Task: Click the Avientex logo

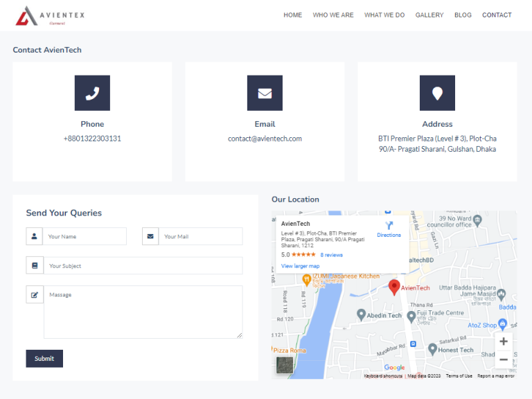Action: click(50, 16)
